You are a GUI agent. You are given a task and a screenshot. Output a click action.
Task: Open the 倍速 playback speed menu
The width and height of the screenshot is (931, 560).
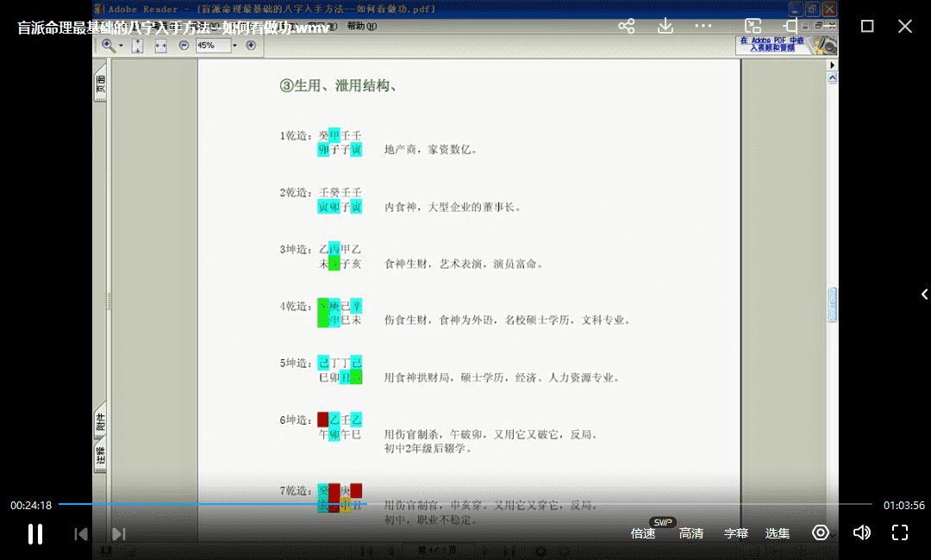click(x=643, y=533)
